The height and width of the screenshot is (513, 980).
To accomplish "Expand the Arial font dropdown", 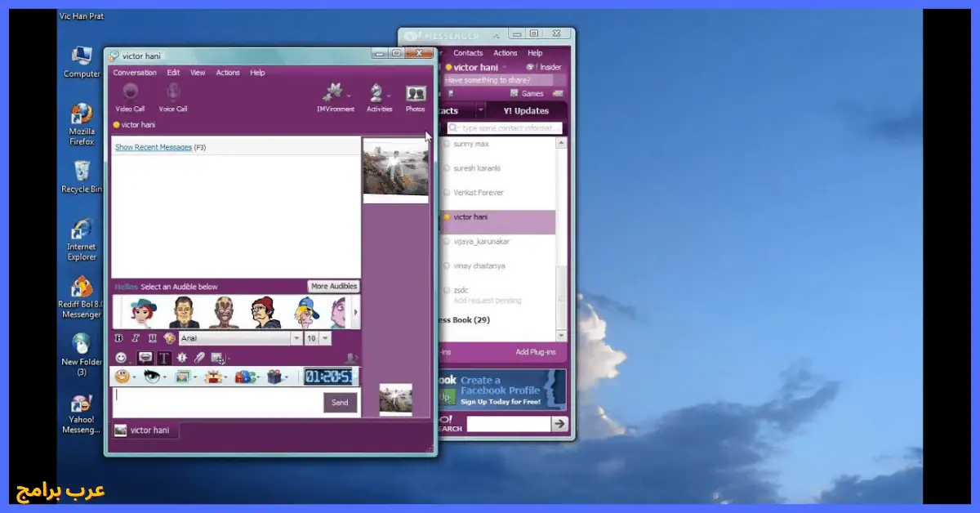I will click(x=296, y=338).
